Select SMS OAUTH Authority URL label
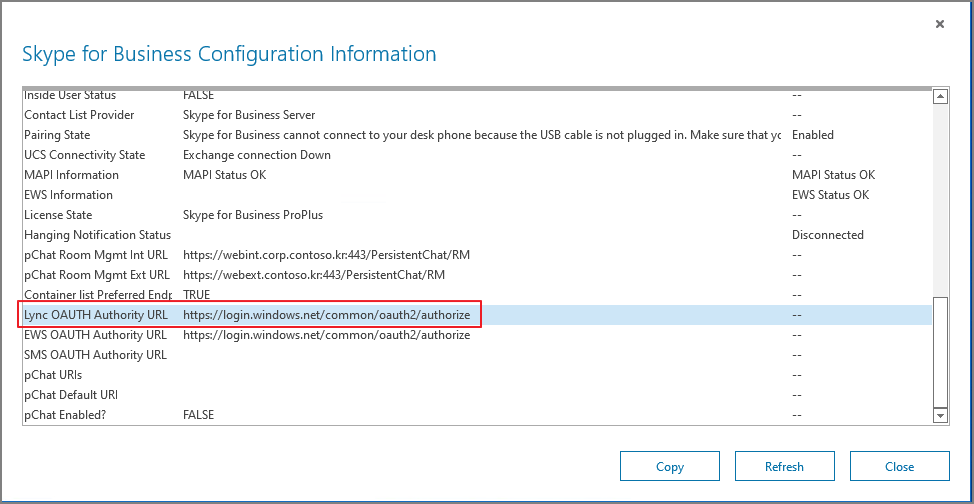The image size is (974, 504). 96,355
